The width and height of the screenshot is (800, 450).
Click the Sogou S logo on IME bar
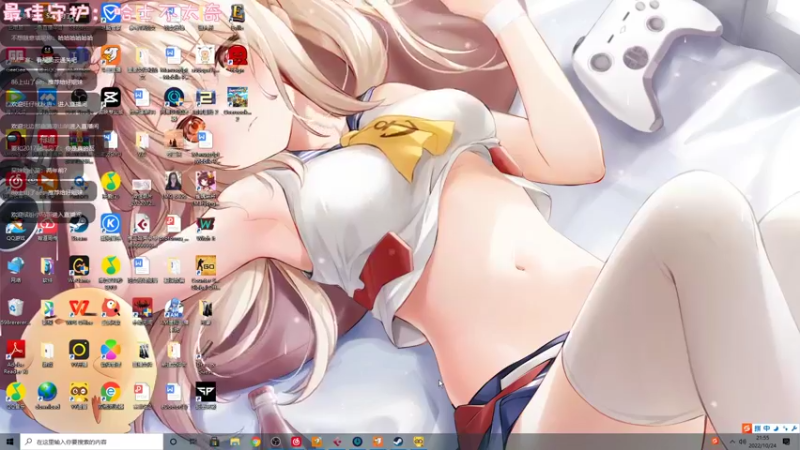747,428
